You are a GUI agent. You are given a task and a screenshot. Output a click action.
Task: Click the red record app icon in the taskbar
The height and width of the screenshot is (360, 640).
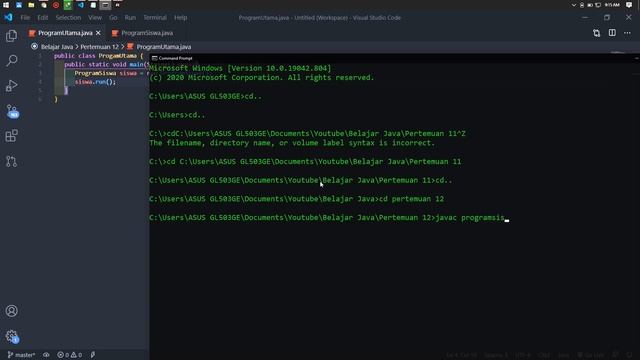click(x=56, y=5)
